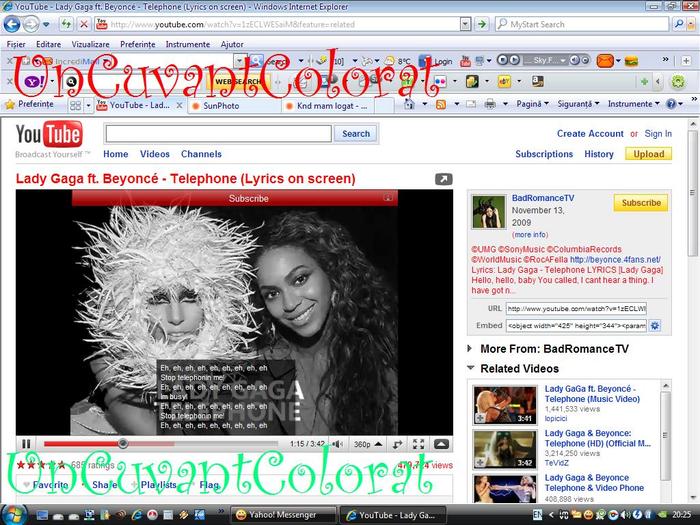Go to YouTube Channels page
This screenshot has width=700, height=525.
point(201,154)
